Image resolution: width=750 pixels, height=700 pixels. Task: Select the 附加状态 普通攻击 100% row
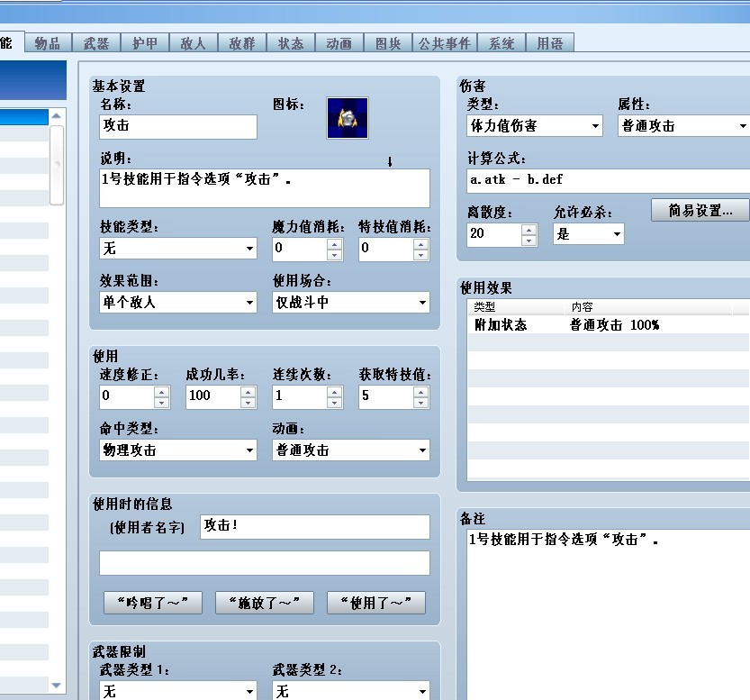[608, 325]
